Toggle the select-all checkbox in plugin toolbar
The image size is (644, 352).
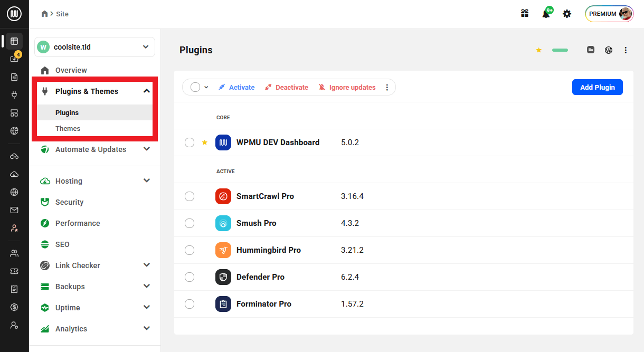(195, 87)
